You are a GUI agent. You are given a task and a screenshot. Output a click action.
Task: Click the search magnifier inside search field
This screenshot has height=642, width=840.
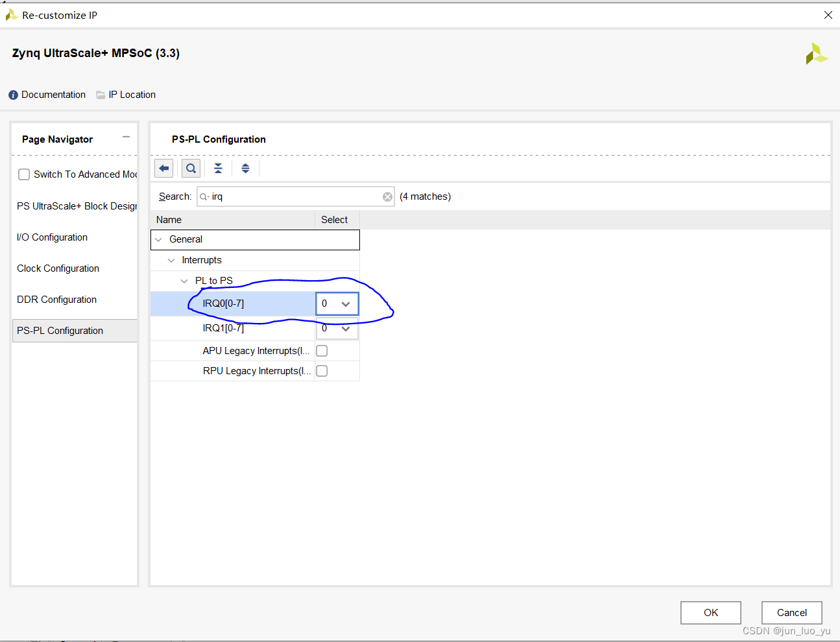click(x=204, y=196)
